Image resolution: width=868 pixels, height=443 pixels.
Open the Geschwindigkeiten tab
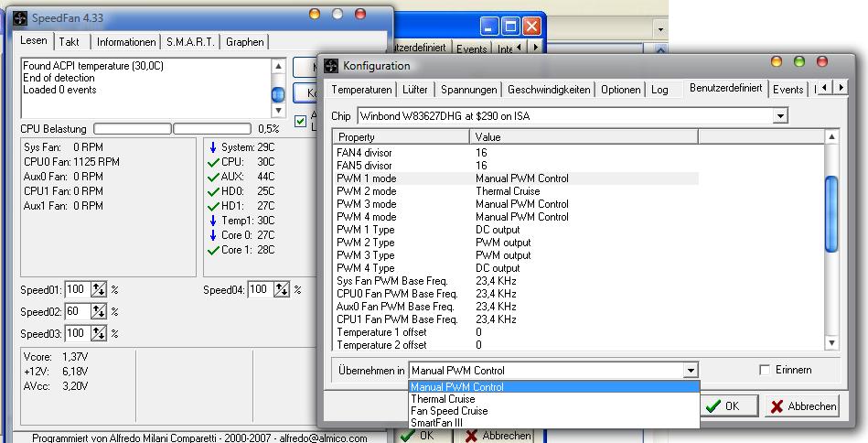point(549,90)
